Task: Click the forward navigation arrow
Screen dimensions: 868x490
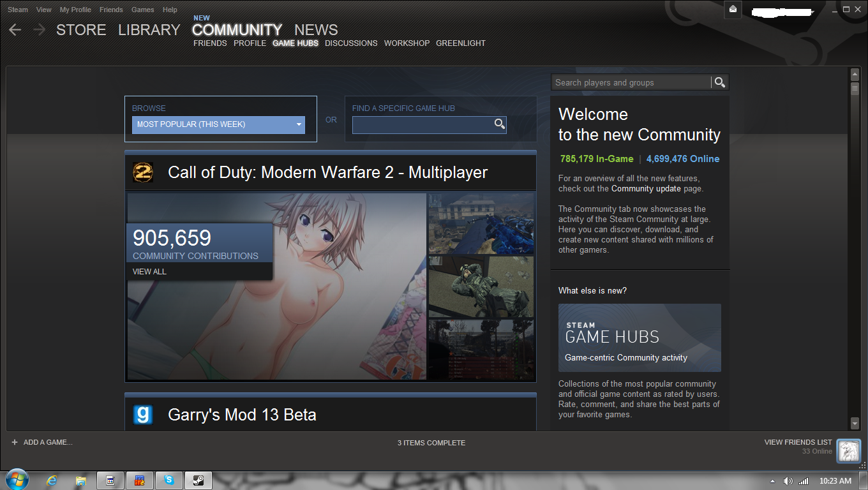Action: pyautogui.click(x=39, y=30)
